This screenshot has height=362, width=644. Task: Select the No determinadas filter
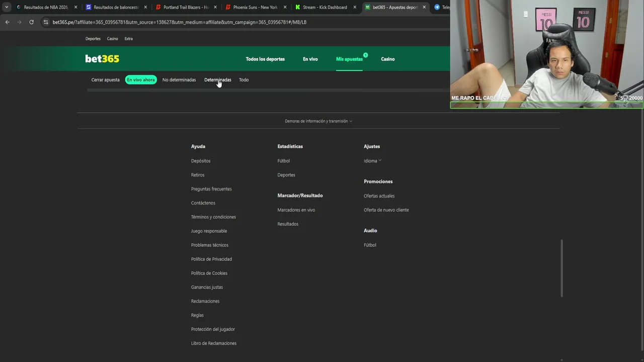click(179, 80)
